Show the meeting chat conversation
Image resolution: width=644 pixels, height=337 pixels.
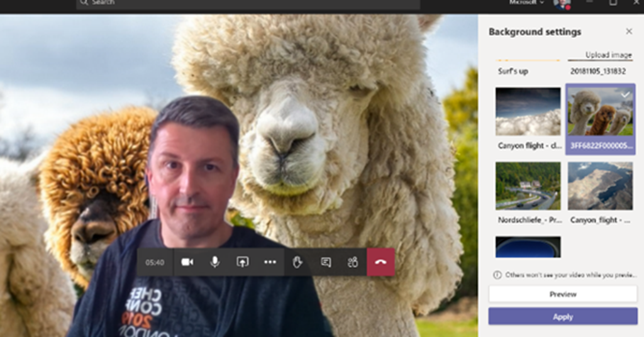[326, 262]
